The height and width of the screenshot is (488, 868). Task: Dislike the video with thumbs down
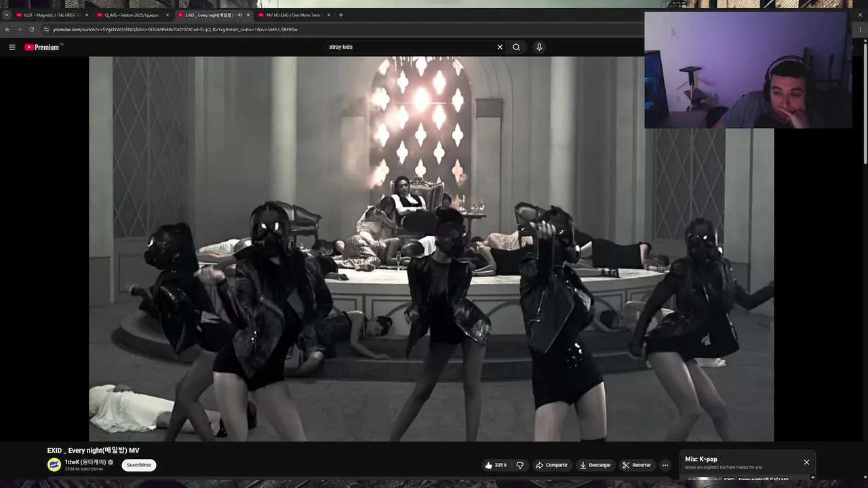tap(520, 465)
